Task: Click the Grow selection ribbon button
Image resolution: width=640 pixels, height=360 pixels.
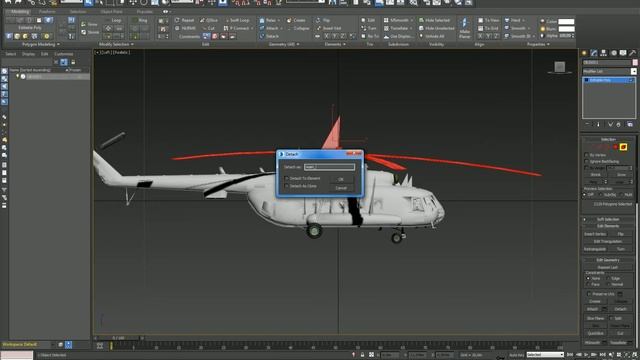Action: [x=90, y=24]
